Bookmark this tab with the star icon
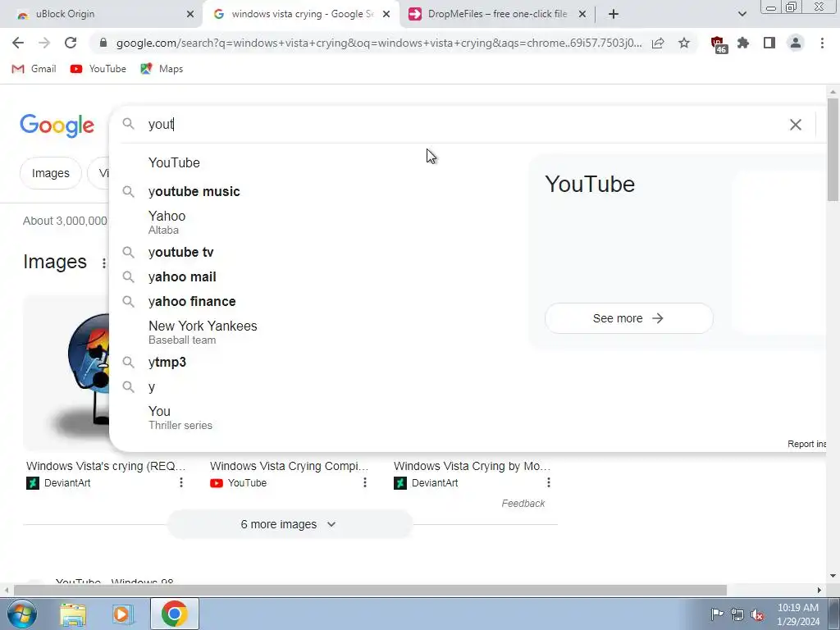Screen dimensions: 840x630 684,43
